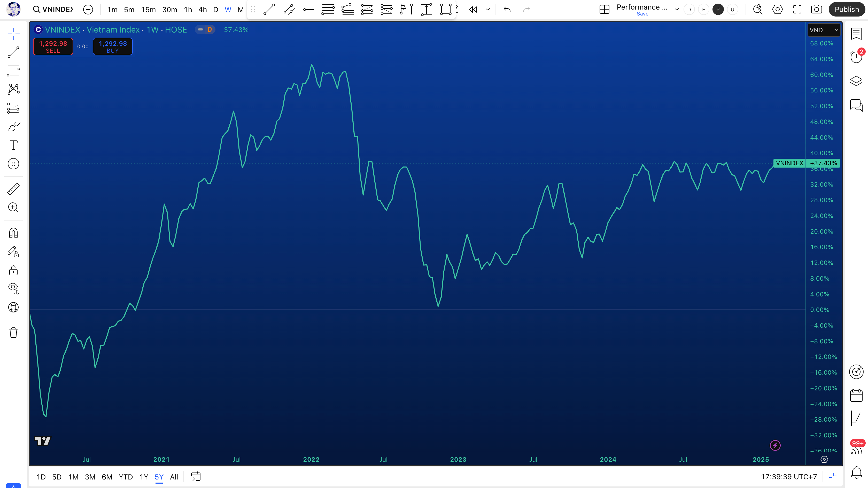Click the Publish button
The image size is (868, 488).
[x=847, y=10]
